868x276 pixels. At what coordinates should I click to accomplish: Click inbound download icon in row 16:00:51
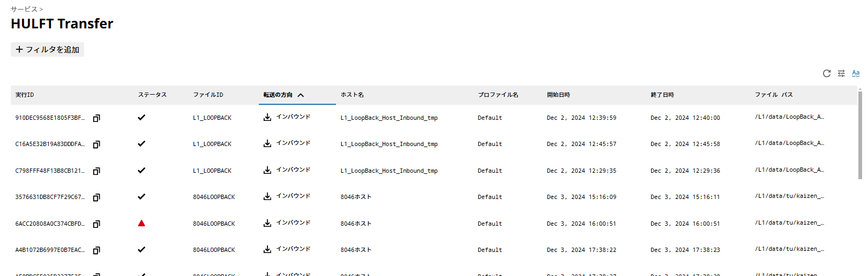[267, 223]
